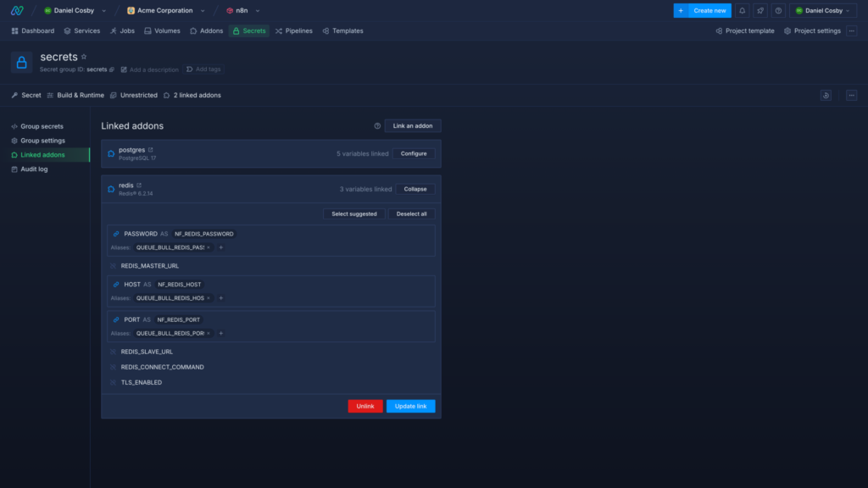Add alias with plus icon for PASSWORD
868x488 pixels.
click(x=221, y=247)
